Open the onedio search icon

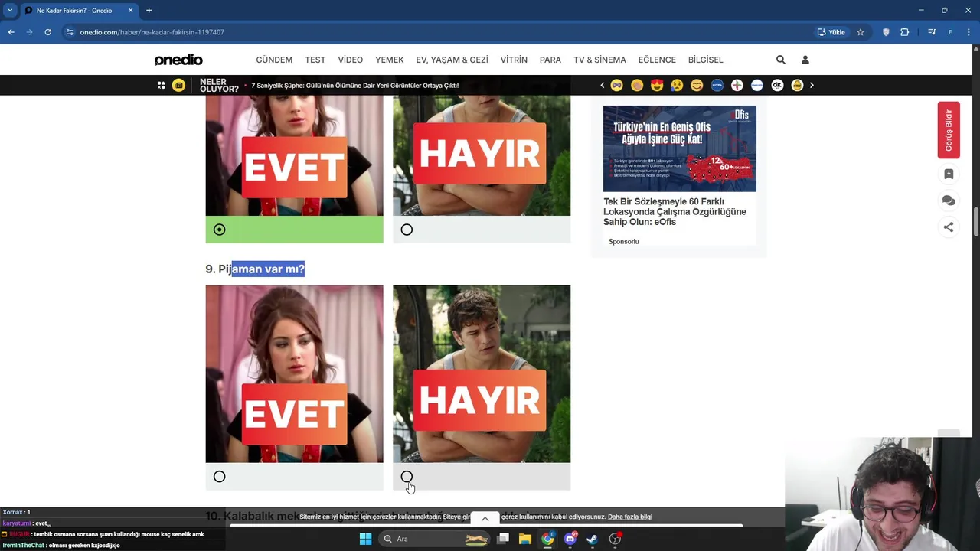(x=780, y=60)
